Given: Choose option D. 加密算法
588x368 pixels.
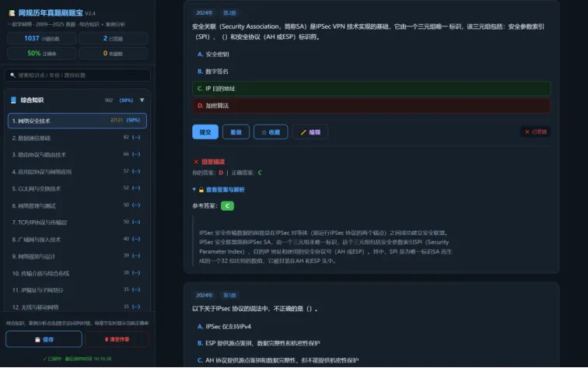Looking at the screenshot, I should (x=371, y=106).
